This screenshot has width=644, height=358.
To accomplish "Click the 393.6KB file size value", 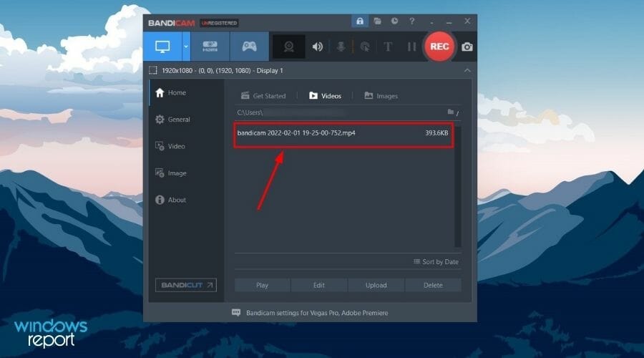I will 436,132.
